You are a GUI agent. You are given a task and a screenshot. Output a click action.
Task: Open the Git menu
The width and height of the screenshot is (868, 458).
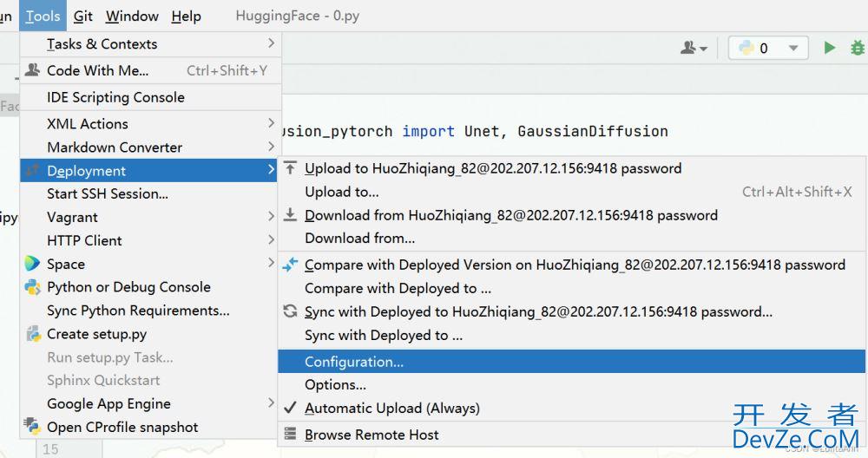[83, 16]
